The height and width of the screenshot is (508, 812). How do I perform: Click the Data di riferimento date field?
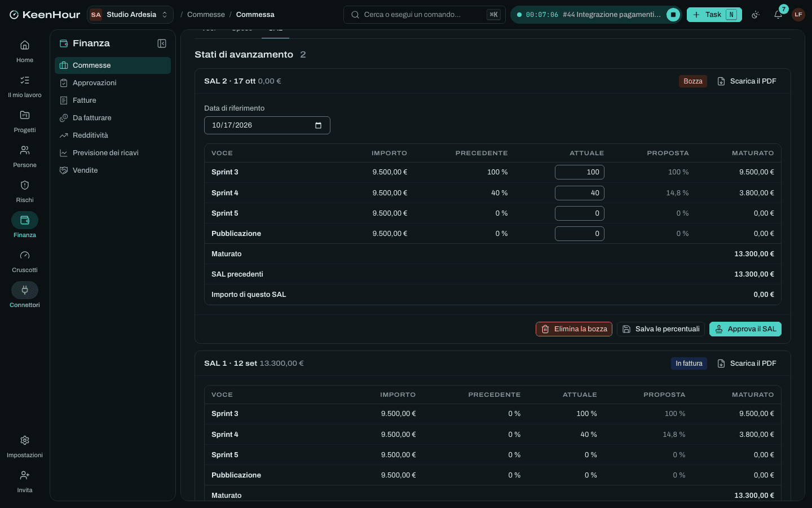pos(267,125)
